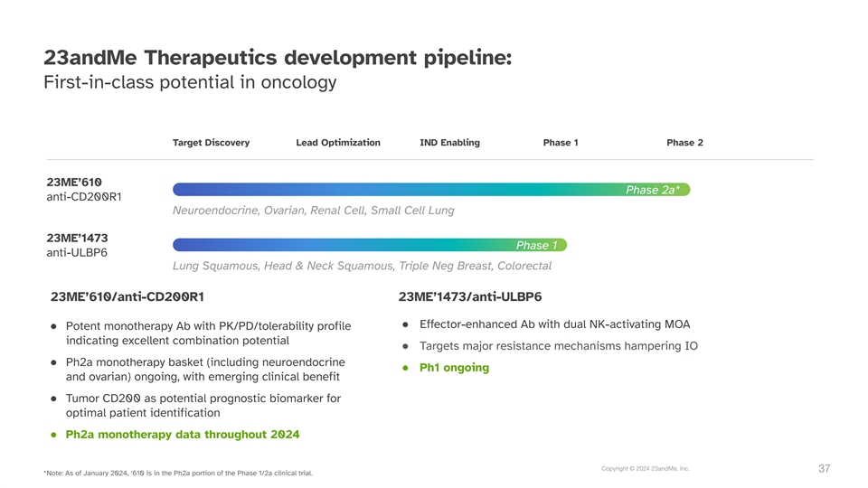Screen dimensions: 868x488
Task: Click the 'anti-CD200R1' row sublabel
Action: 84,196
